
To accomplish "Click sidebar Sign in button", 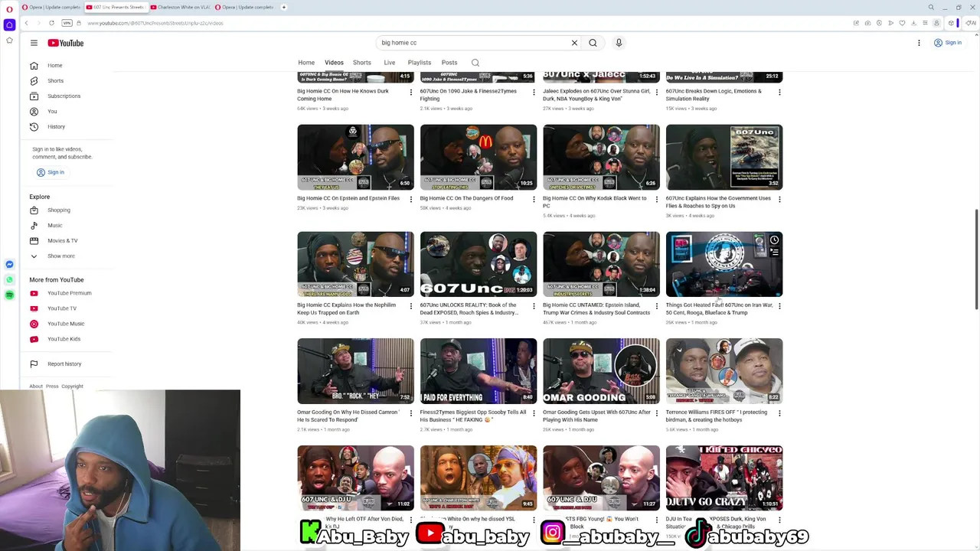I will point(50,172).
